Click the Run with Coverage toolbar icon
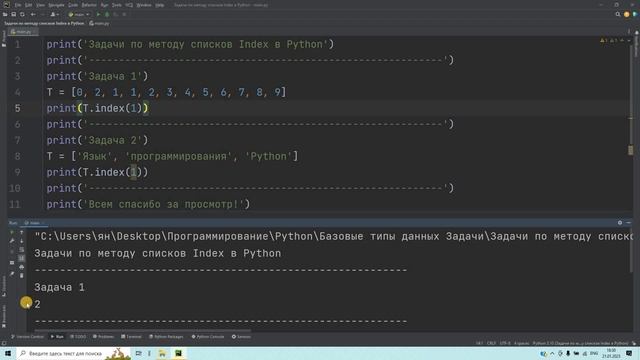Viewport: 640px width, 360px height. [116, 14]
